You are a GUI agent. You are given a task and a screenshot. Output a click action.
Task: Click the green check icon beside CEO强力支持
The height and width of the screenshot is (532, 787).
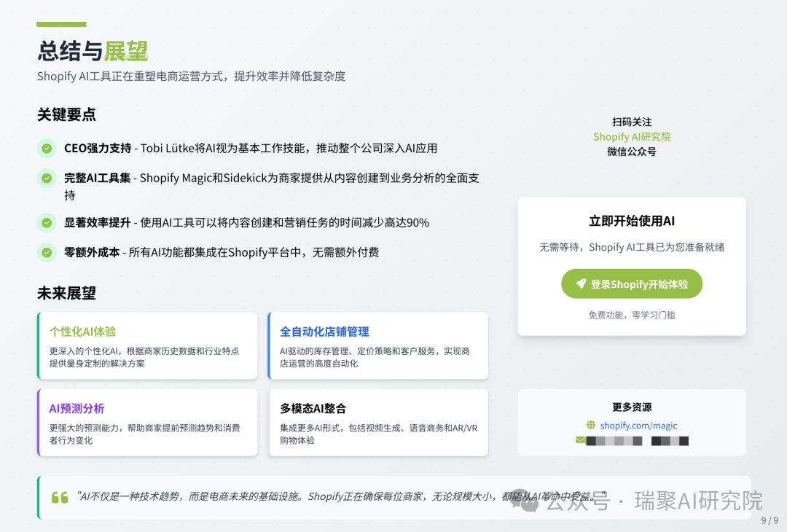47,148
